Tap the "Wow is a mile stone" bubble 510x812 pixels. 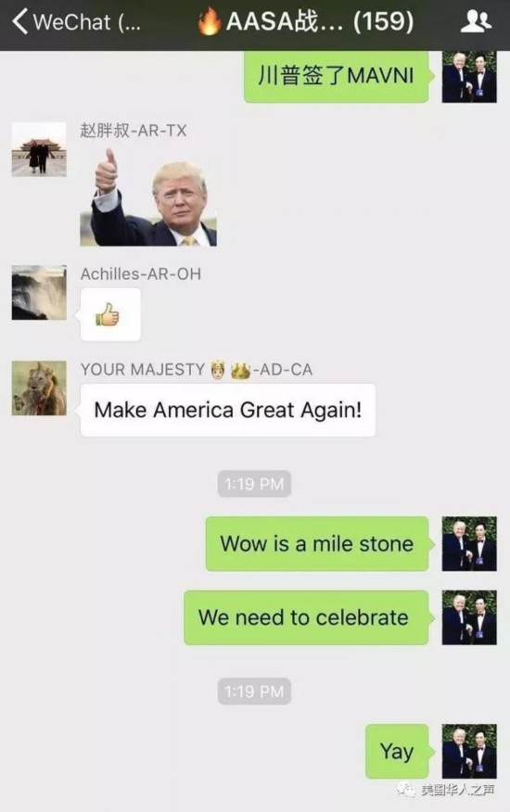317,544
